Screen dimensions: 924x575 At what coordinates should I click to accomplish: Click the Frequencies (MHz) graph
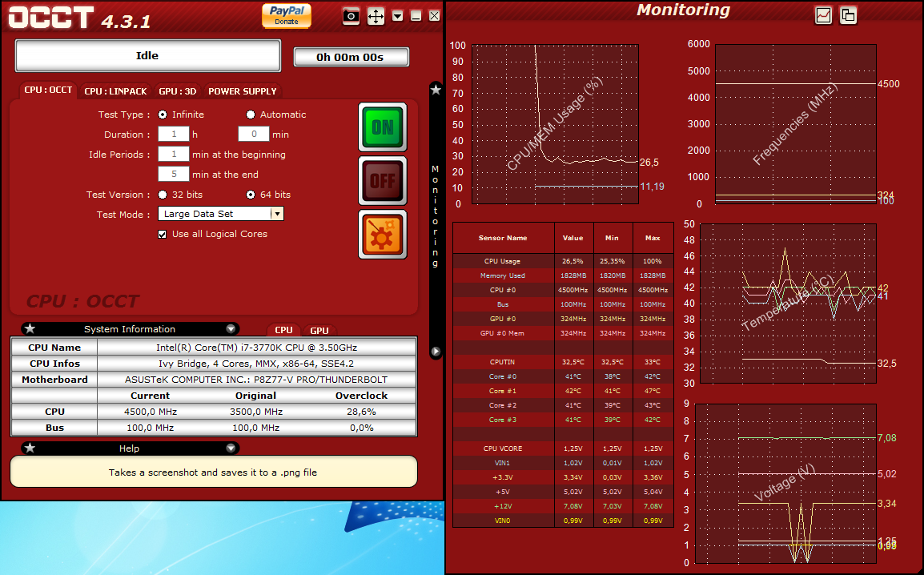click(796, 124)
